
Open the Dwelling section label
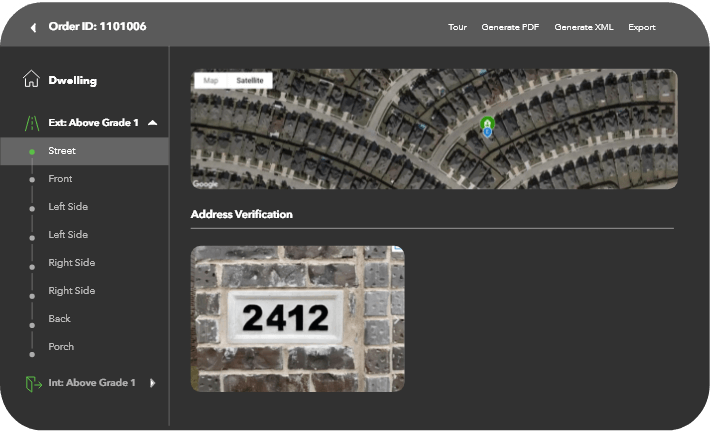click(x=72, y=81)
